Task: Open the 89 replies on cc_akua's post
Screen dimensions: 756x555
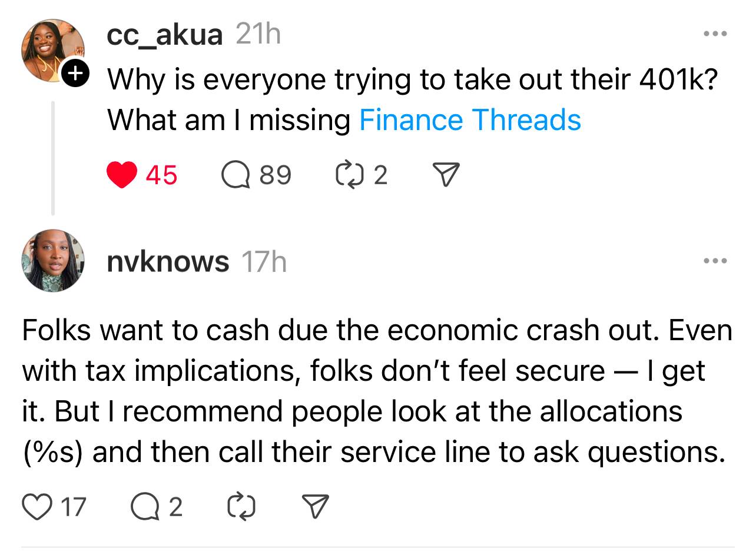Action: [x=256, y=175]
